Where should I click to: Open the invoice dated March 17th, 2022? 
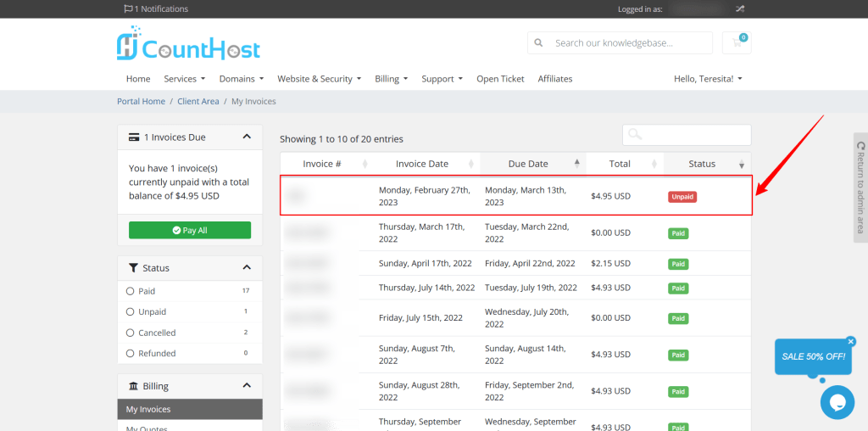click(x=516, y=233)
